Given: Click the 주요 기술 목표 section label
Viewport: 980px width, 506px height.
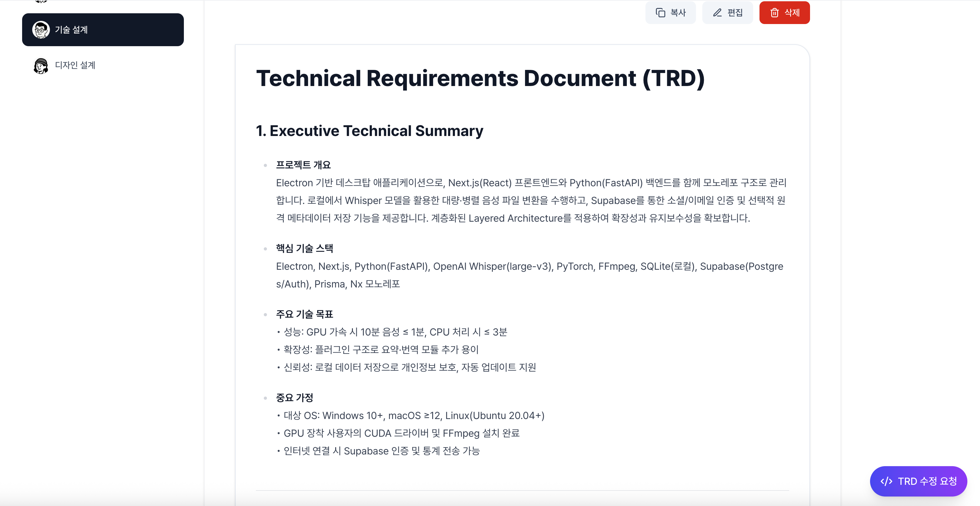Looking at the screenshot, I should 304,314.
